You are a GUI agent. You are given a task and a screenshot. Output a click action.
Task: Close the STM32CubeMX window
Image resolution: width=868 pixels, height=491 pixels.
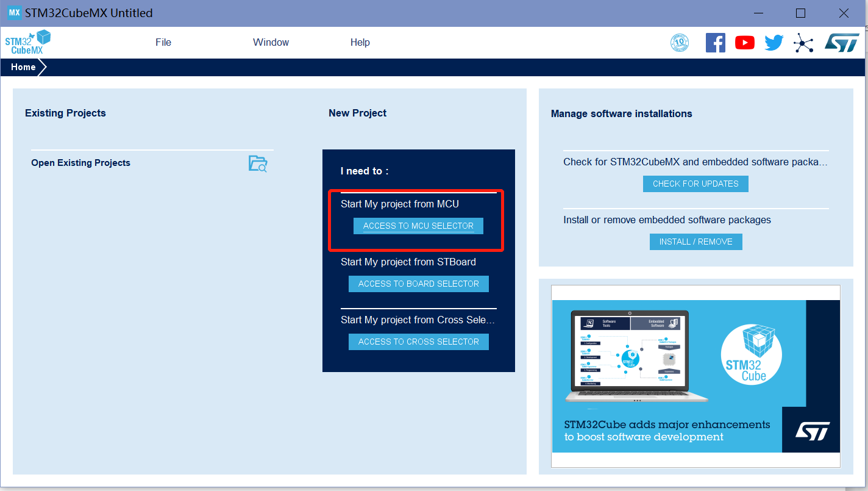[x=844, y=13]
